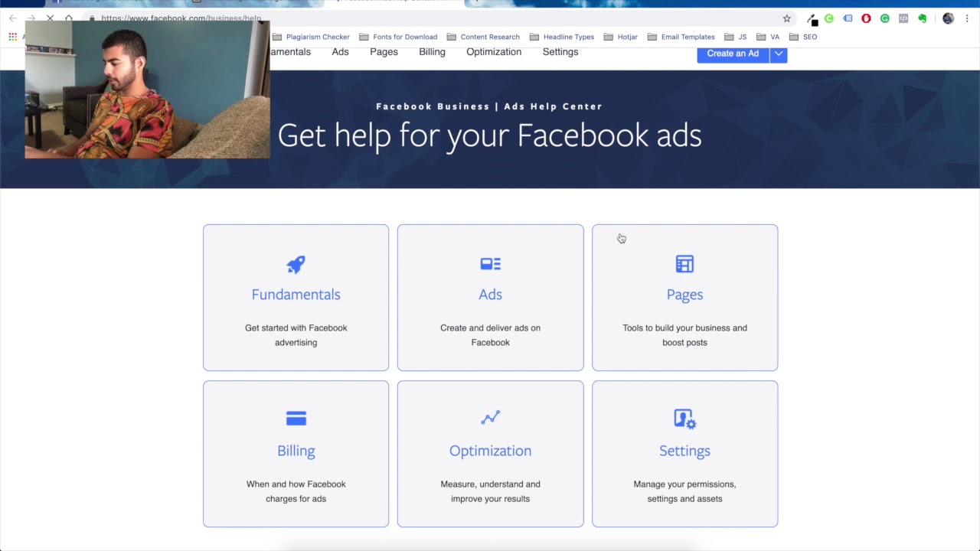Open the VA bookmark folder
The height and width of the screenshot is (551, 980).
768,37
